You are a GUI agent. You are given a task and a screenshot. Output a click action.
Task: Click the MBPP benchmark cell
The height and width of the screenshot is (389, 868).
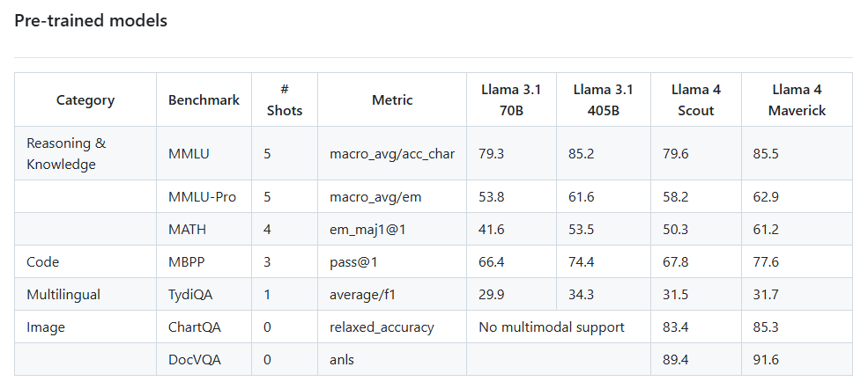pos(186,262)
